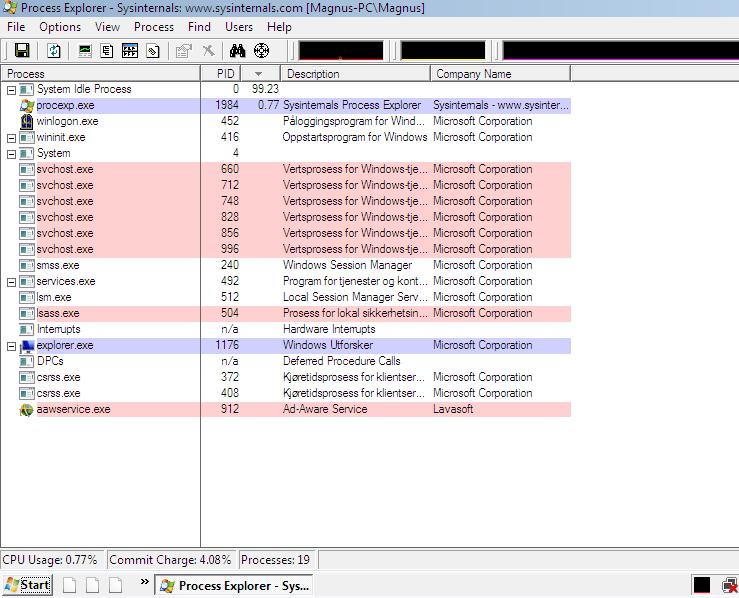739x598 pixels.
Task: Toggle the process tree view icon
Action: tap(107, 50)
